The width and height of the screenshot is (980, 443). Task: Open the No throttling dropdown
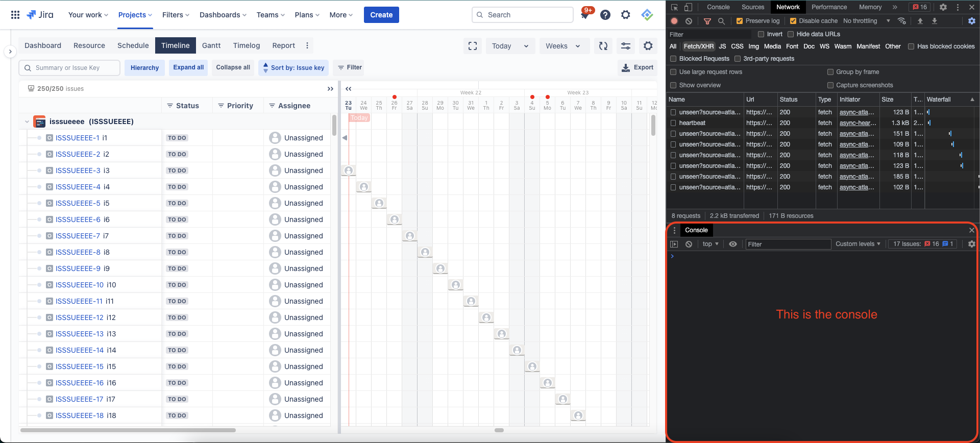[x=866, y=21]
